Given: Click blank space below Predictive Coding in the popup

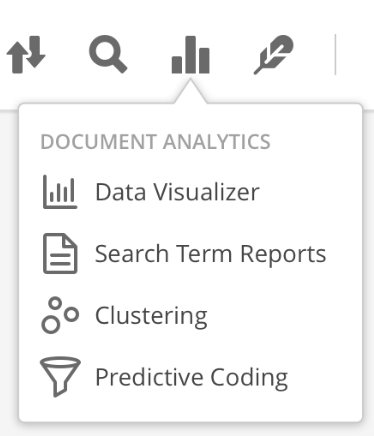Looking at the screenshot, I should point(190,408).
